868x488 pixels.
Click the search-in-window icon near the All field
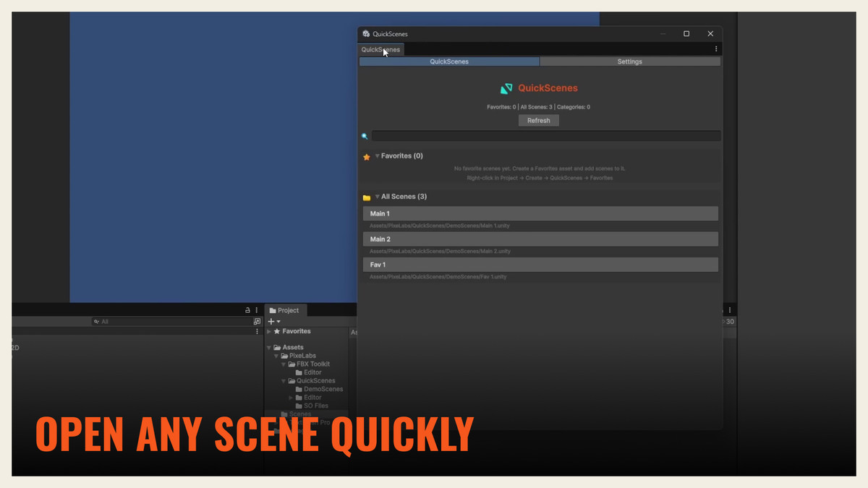[x=257, y=321]
